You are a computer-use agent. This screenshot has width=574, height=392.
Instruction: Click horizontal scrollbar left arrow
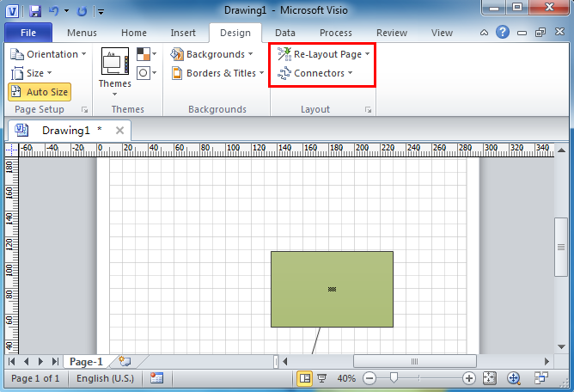(x=285, y=362)
